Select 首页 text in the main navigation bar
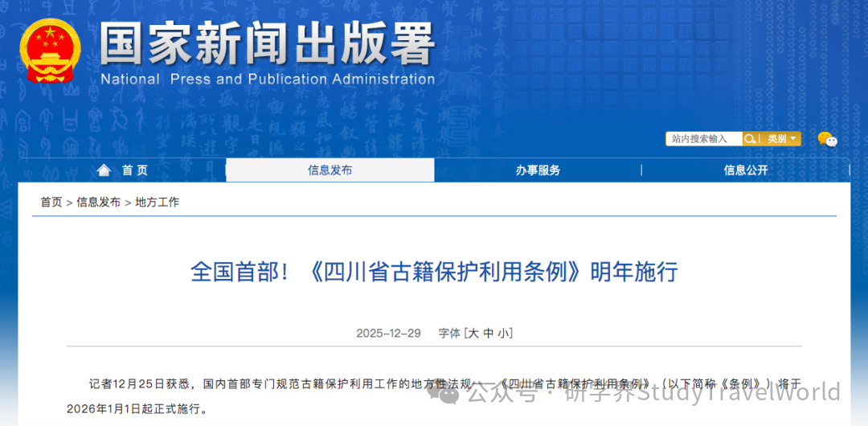The image size is (868, 426). pos(135,170)
